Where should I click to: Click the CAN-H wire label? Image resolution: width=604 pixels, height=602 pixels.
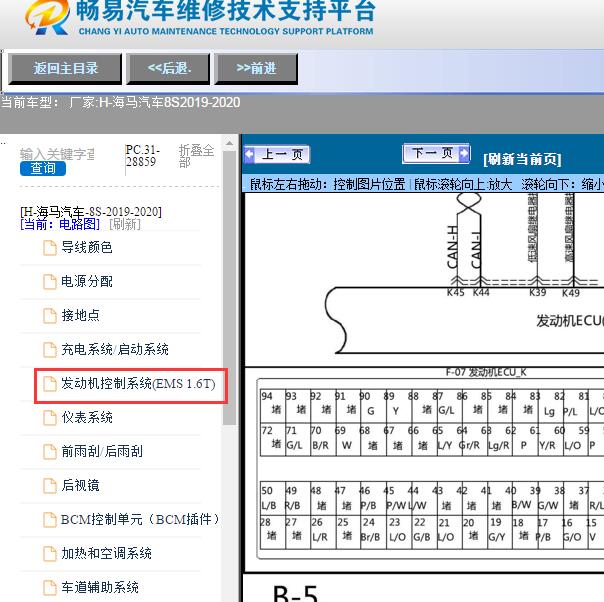point(452,247)
